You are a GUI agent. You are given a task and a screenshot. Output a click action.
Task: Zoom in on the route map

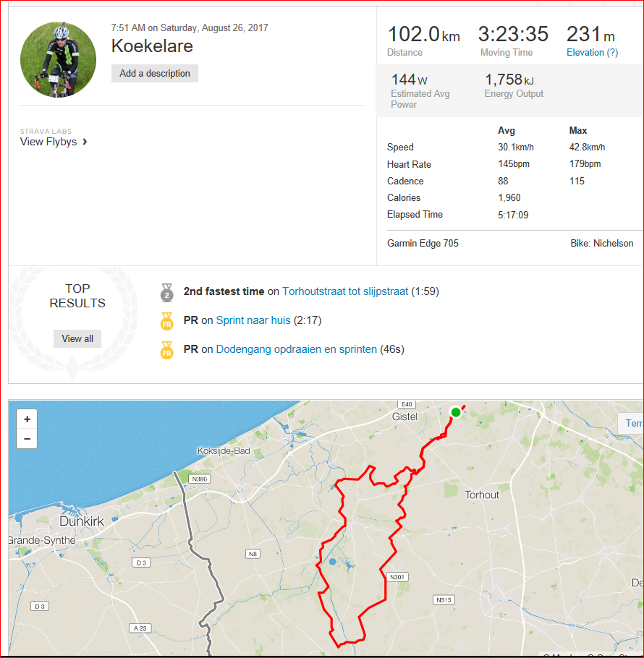pyautogui.click(x=27, y=419)
